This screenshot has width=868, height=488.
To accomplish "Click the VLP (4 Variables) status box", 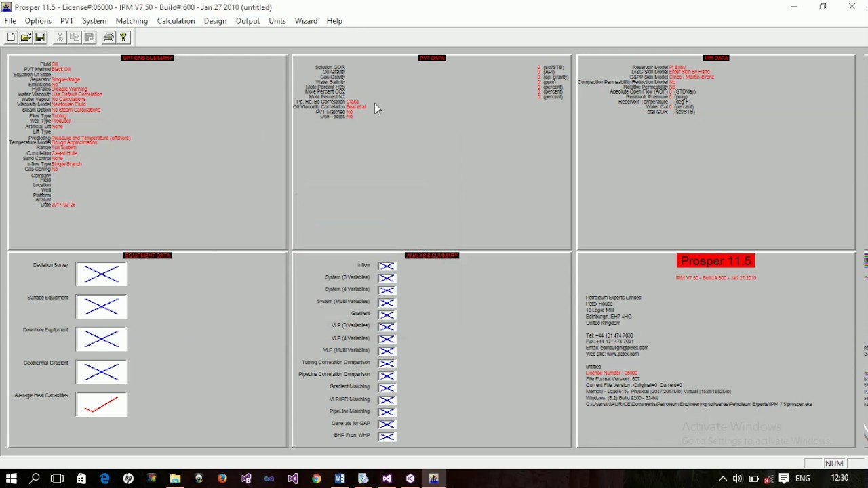I will click(387, 339).
